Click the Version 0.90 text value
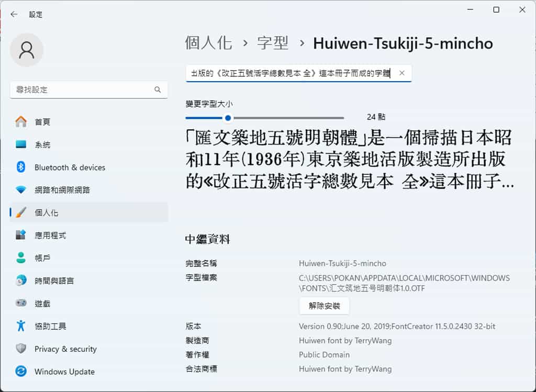Viewport: 536px width, 392px height. pyautogui.click(x=397, y=326)
